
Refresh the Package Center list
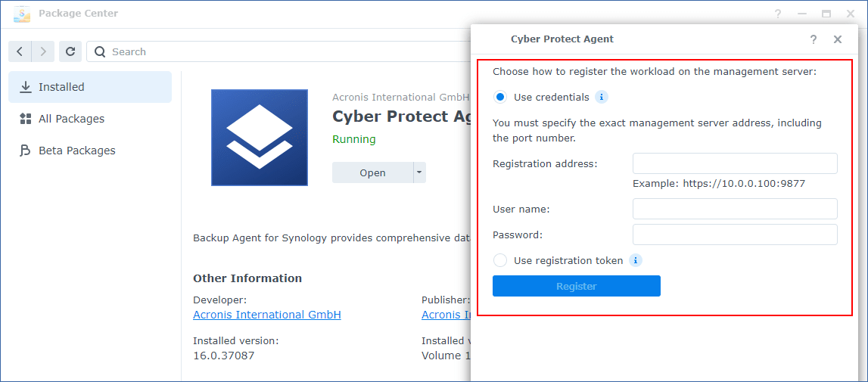(x=70, y=51)
